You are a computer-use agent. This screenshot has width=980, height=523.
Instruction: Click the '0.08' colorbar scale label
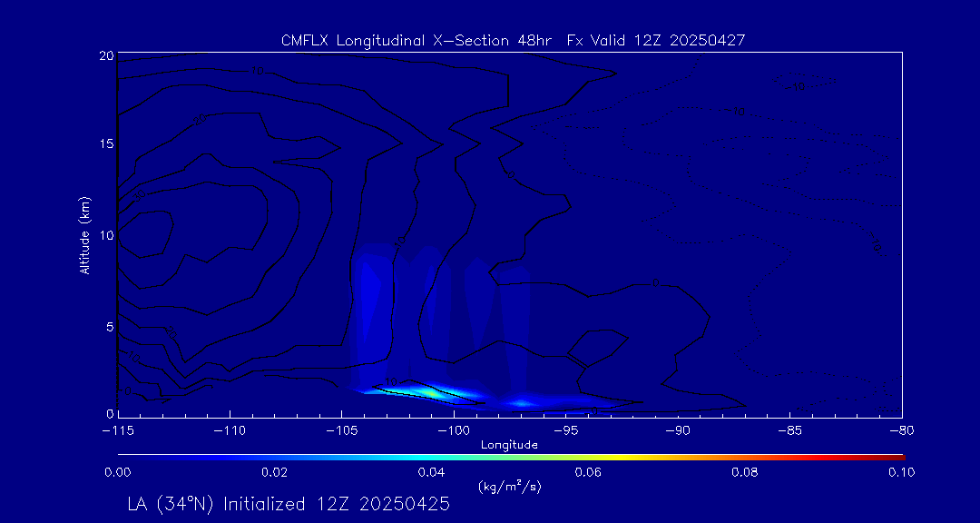click(x=745, y=472)
